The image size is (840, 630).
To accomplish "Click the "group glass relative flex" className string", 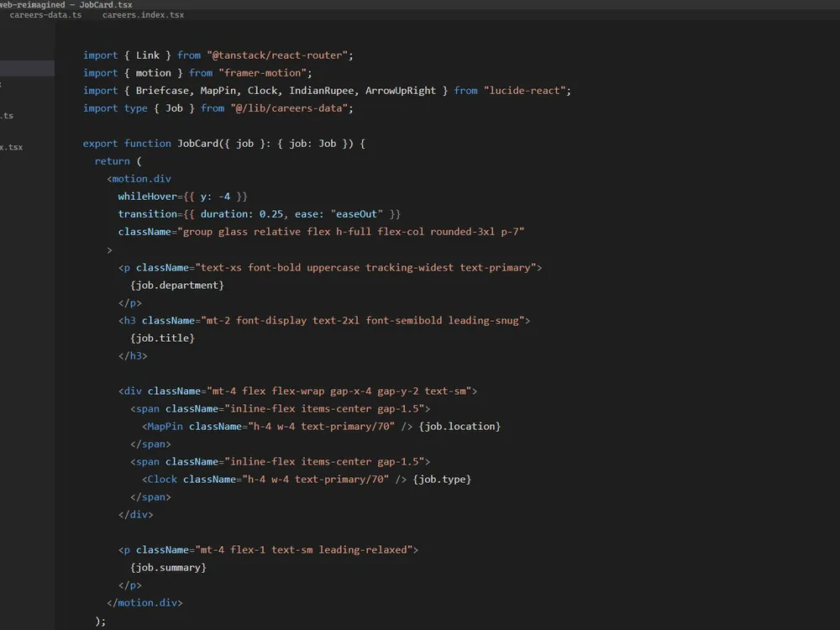I will [x=351, y=232].
